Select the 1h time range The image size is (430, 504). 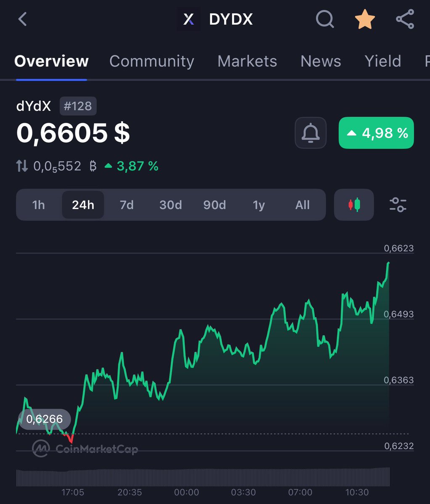(39, 205)
